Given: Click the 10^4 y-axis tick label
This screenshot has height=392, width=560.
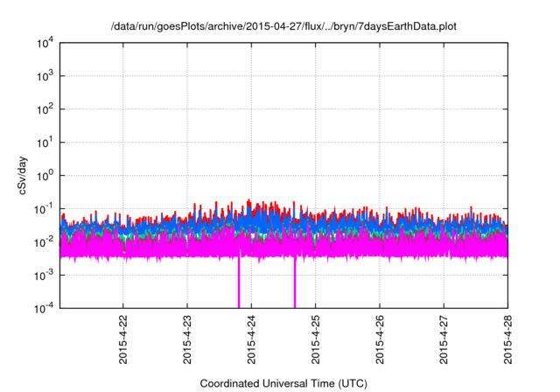Looking at the screenshot, I should tap(45, 43).
